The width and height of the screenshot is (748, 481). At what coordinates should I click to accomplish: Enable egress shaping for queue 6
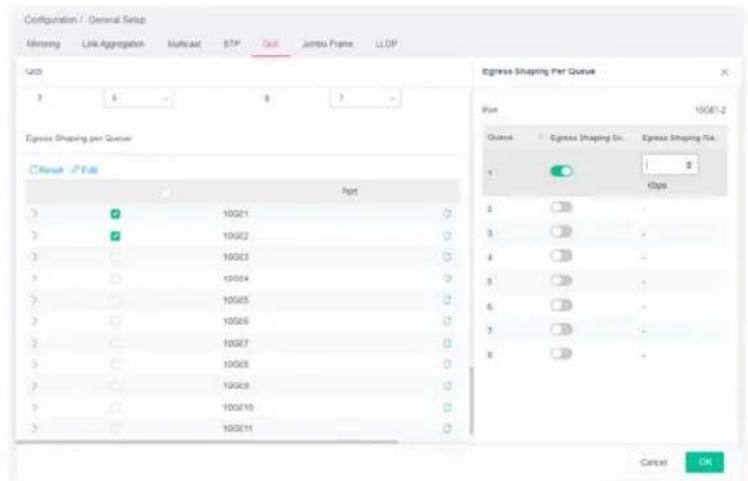(561, 305)
